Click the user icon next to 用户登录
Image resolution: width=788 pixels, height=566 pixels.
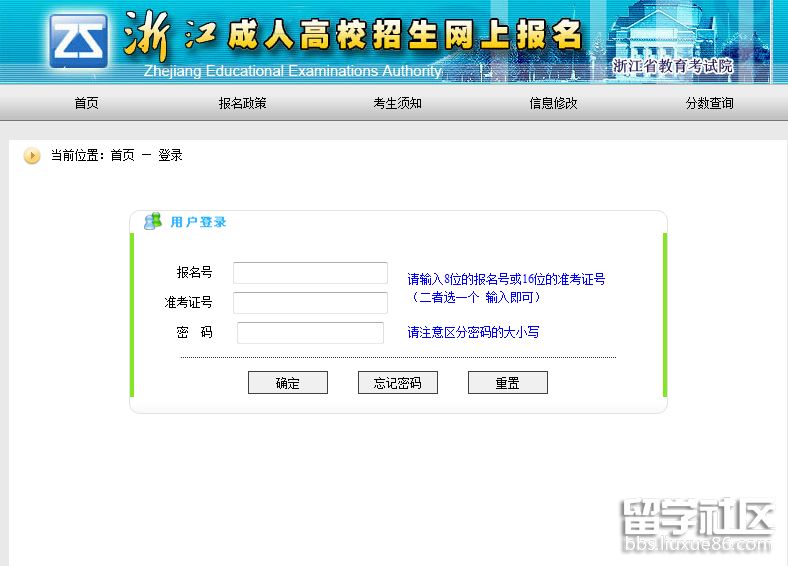153,222
